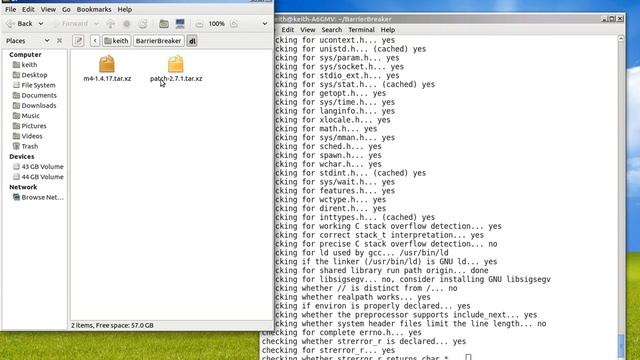640x360 pixels.
Task: Open the Home folder toolbar icon
Action: click(164, 24)
